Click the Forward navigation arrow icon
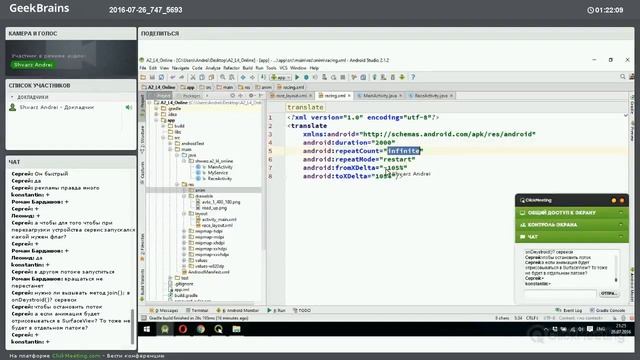 point(252,77)
